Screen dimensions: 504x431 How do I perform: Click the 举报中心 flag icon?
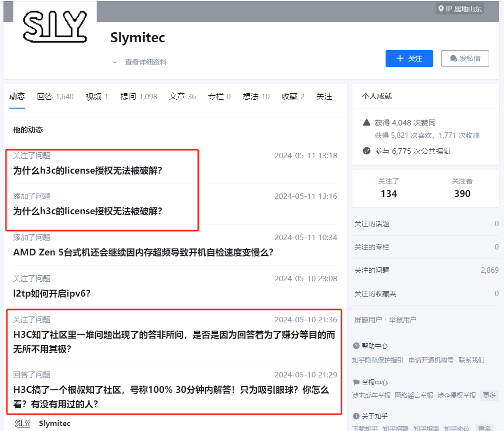coord(356,382)
